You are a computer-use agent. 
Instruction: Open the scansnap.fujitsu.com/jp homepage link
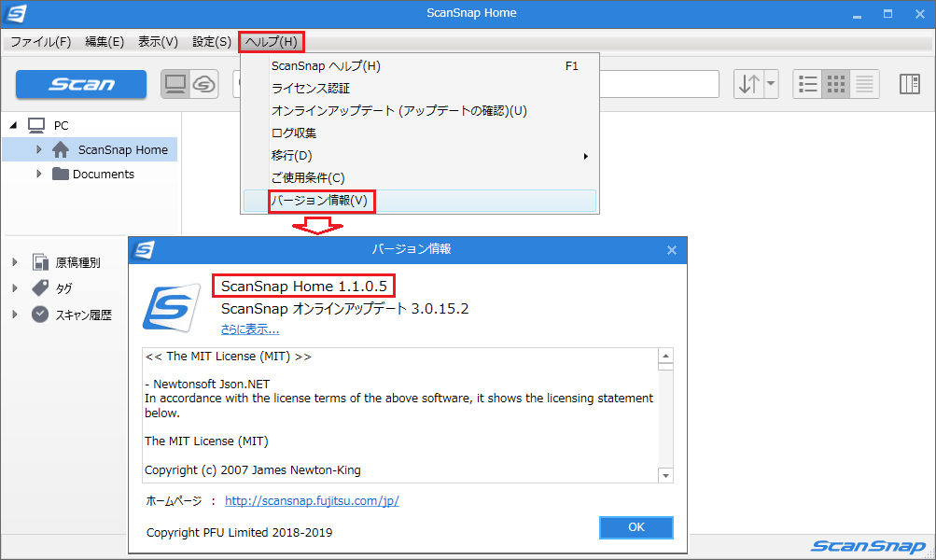pos(312,501)
